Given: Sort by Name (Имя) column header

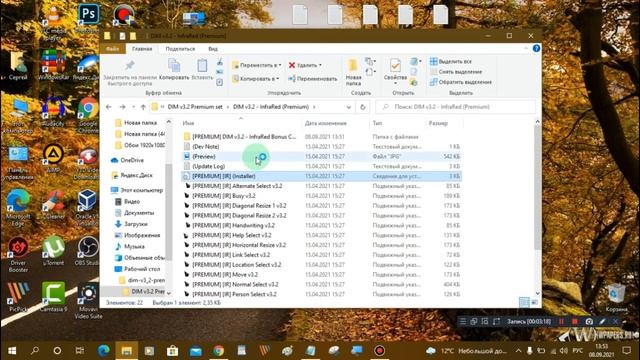Looking at the screenshot, I should [x=241, y=123].
